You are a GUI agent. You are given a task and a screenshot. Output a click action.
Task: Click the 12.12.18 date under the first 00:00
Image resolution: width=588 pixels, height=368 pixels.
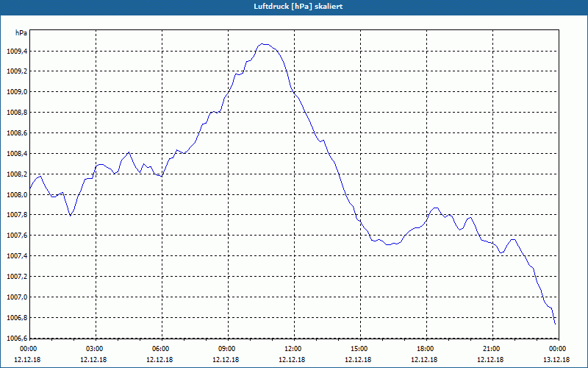[27, 360]
